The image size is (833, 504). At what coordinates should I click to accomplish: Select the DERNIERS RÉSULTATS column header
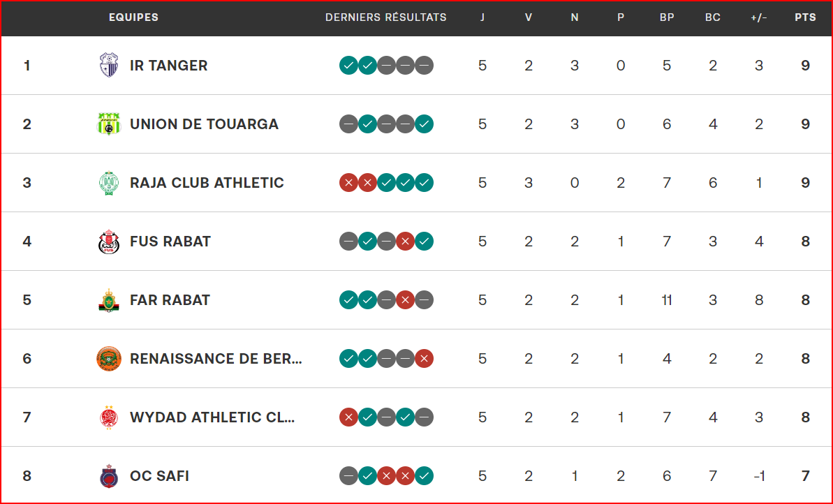[385, 17]
